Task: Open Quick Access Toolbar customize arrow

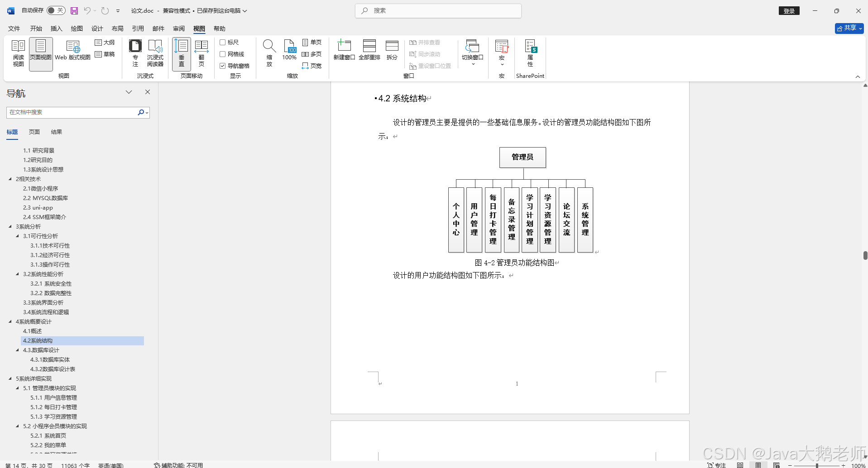Action: (x=118, y=10)
